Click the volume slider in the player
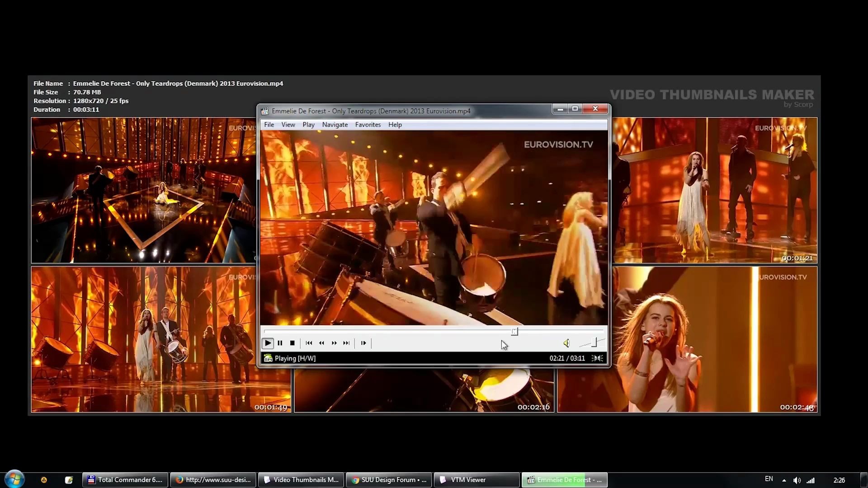The height and width of the screenshot is (488, 868). pyautogui.click(x=592, y=343)
